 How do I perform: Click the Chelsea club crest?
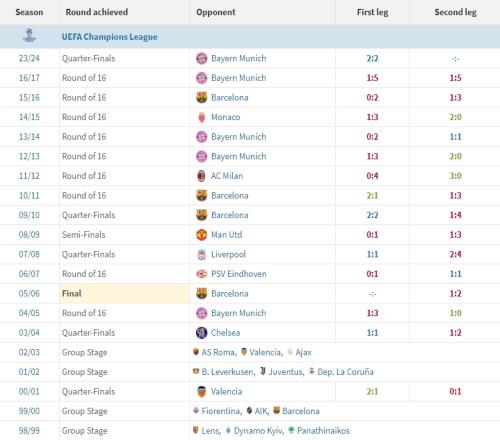201,333
